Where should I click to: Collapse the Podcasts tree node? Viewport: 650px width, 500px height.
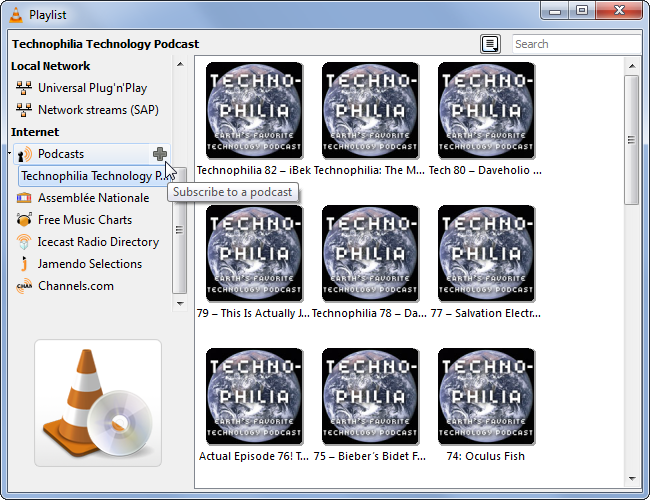point(11,155)
